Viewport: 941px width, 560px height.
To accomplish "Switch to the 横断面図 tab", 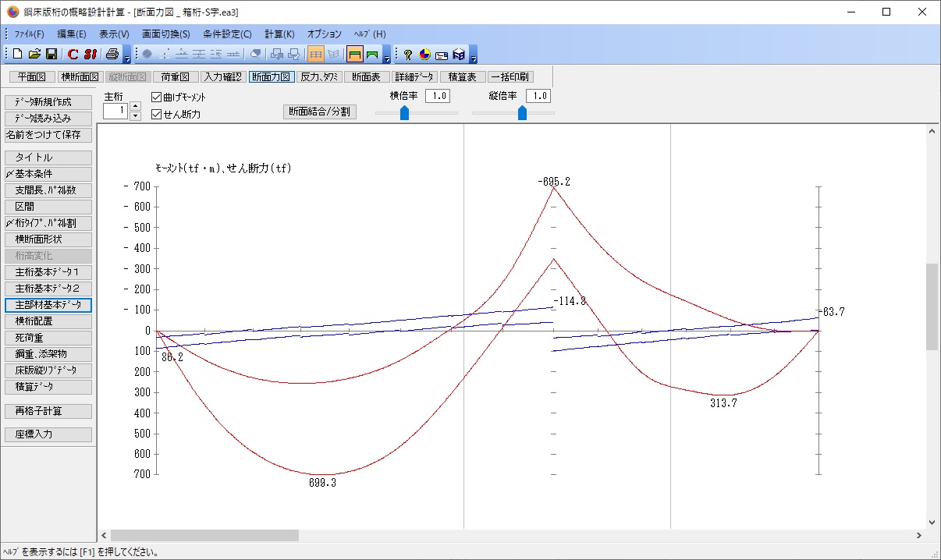I will coord(80,76).
